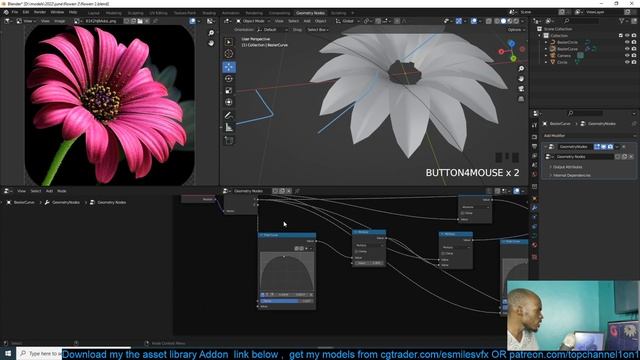Hide the Circle object in the outliner
Image resolution: width=640 pixels, height=360 pixels.
click(x=627, y=62)
